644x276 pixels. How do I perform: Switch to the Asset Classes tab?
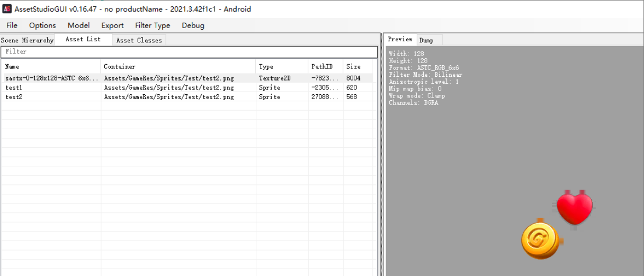pos(139,40)
